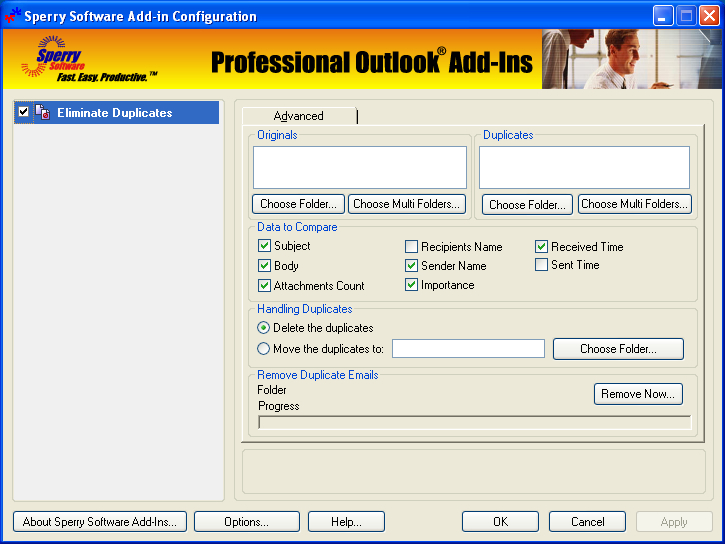Click the Handling Duplicates group label
725x544 pixels.
(x=305, y=309)
